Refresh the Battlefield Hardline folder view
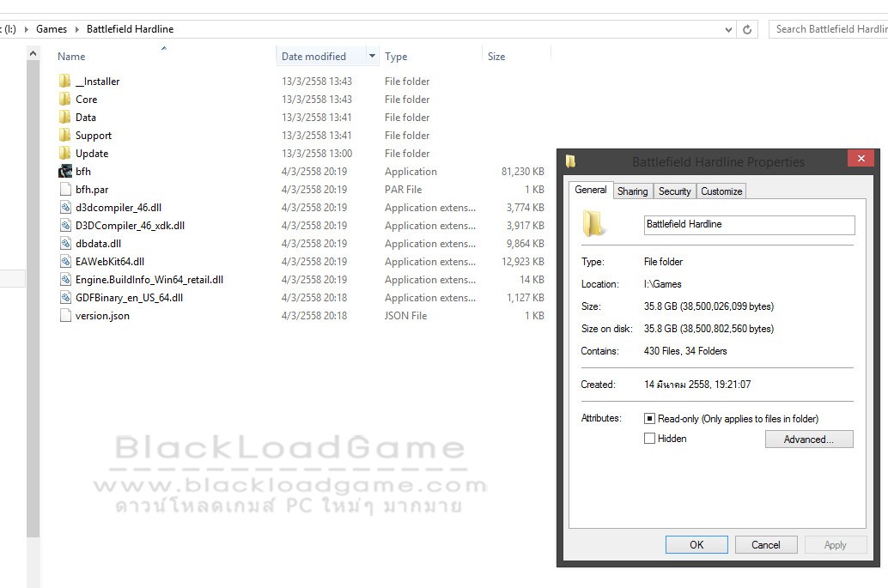 pos(747,29)
